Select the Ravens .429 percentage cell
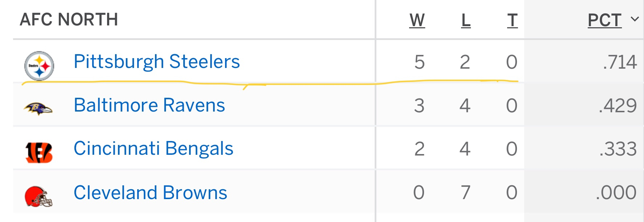The height and width of the screenshot is (222, 644). coord(618,106)
